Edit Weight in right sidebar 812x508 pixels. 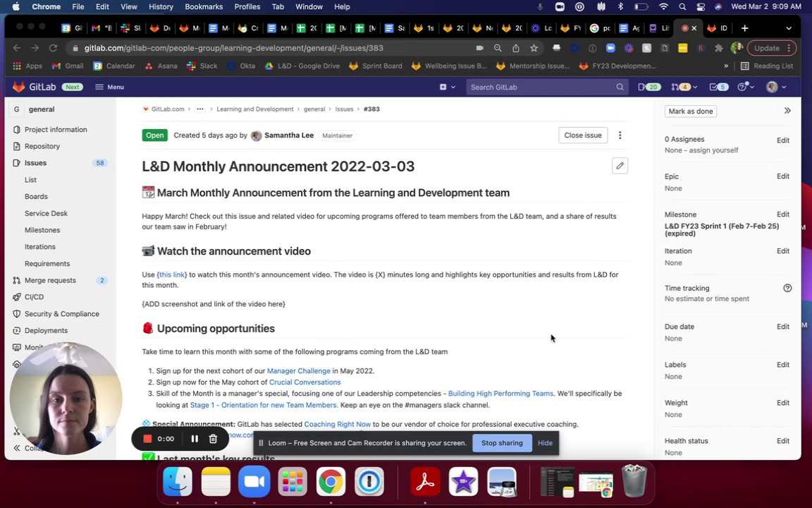(782, 403)
